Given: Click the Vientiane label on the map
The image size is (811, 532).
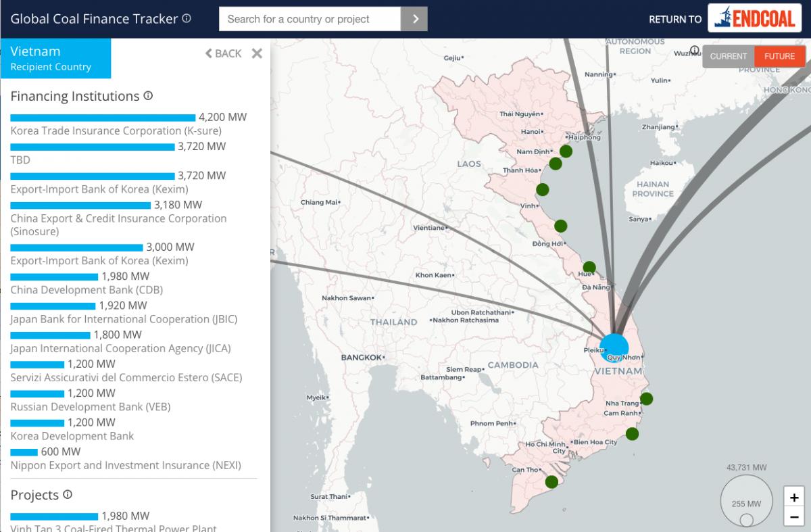Looking at the screenshot, I should pyautogui.click(x=429, y=228).
